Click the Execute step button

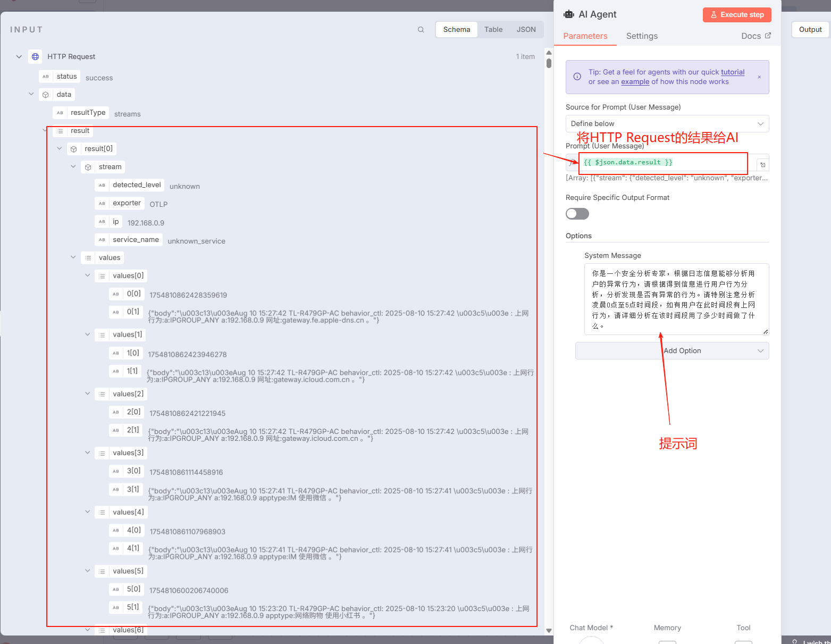(736, 15)
